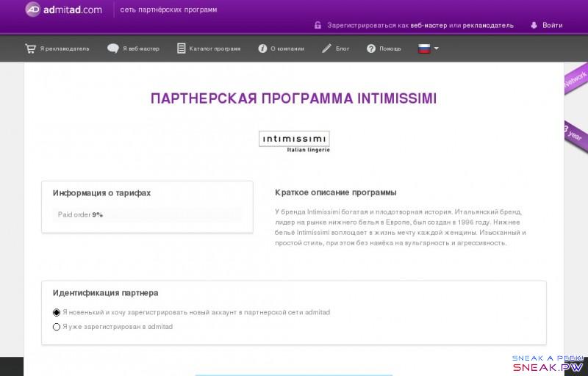Open 'Каталог программ' menu item
588x376 pixels.
point(215,48)
